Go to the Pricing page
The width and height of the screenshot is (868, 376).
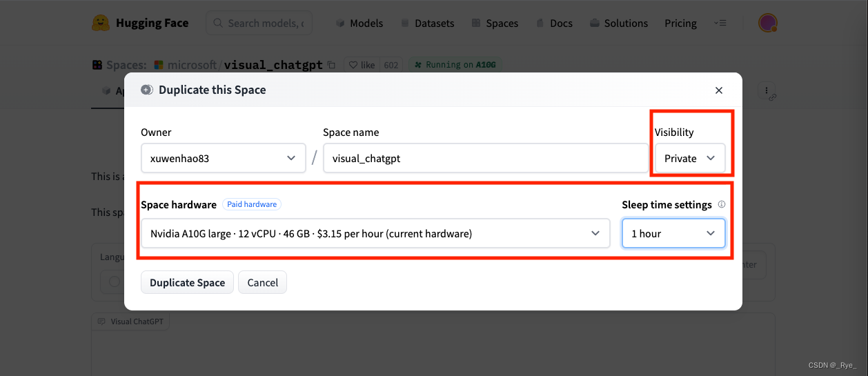pyautogui.click(x=680, y=23)
